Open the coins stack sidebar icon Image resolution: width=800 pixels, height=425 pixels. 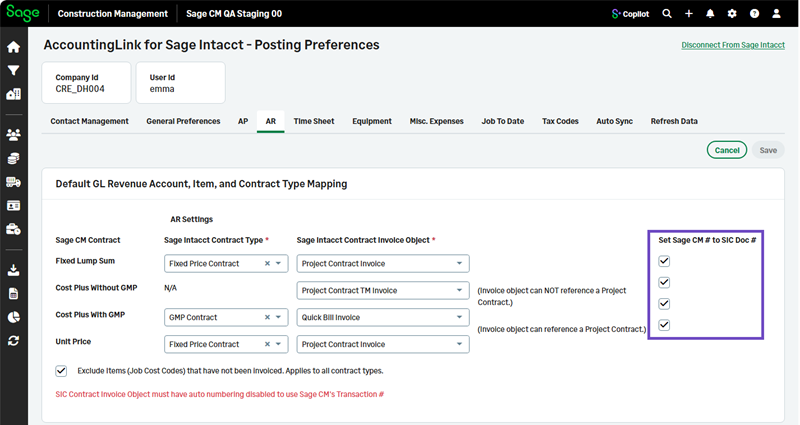[13, 159]
